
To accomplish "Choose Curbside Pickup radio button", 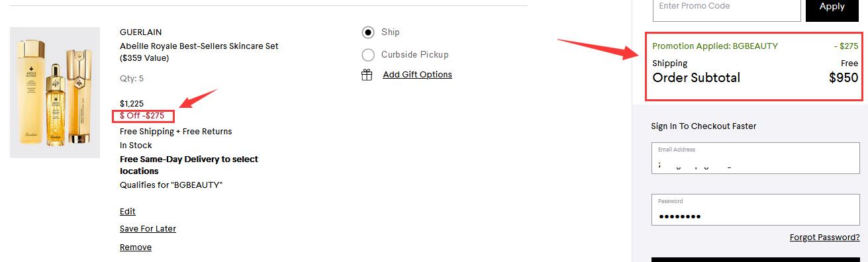I will click(x=368, y=55).
